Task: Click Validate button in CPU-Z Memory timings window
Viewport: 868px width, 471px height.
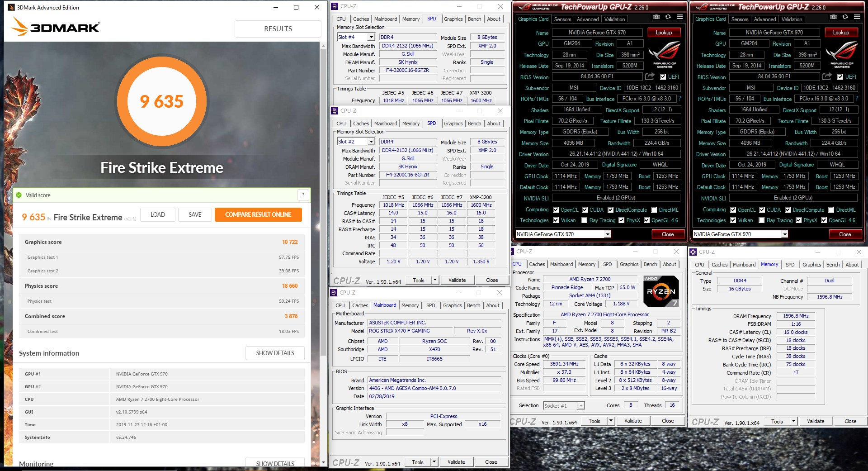Action: click(816, 421)
